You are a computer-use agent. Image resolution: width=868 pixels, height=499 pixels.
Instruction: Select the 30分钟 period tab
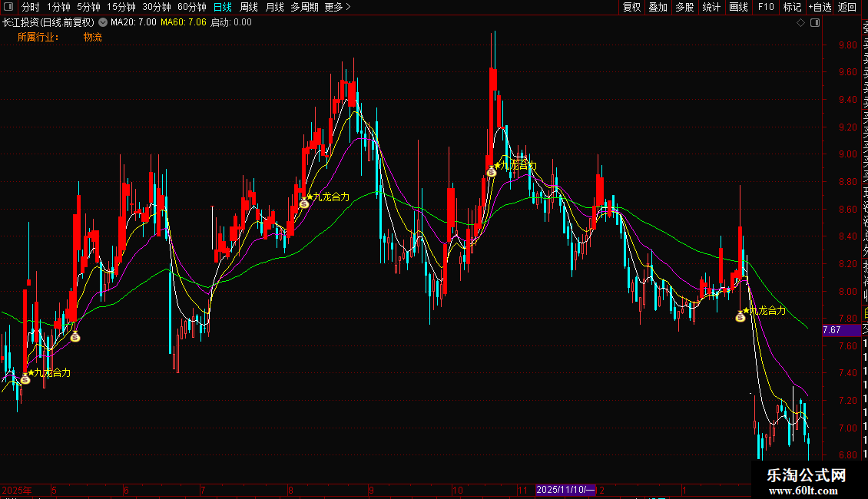coord(157,7)
